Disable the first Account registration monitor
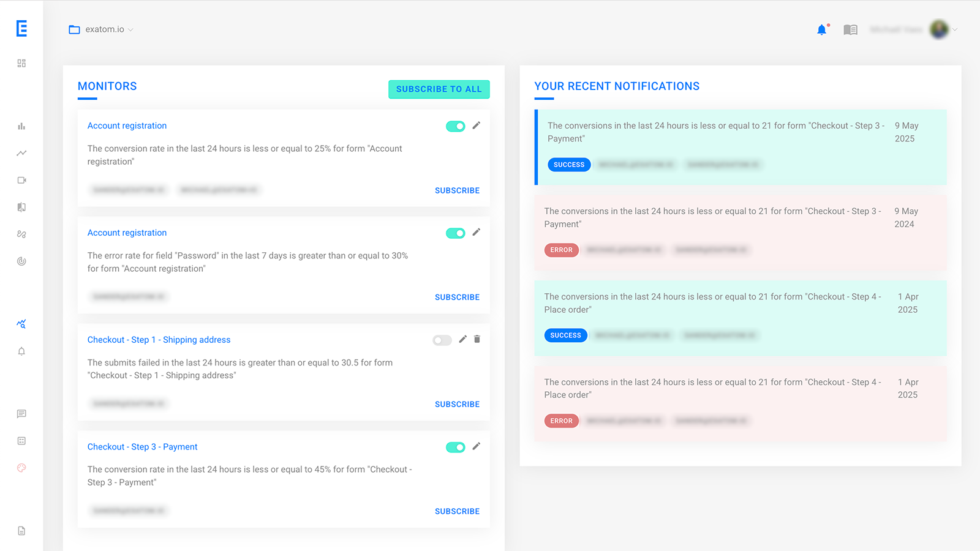The height and width of the screenshot is (551, 980). (455, 126)
